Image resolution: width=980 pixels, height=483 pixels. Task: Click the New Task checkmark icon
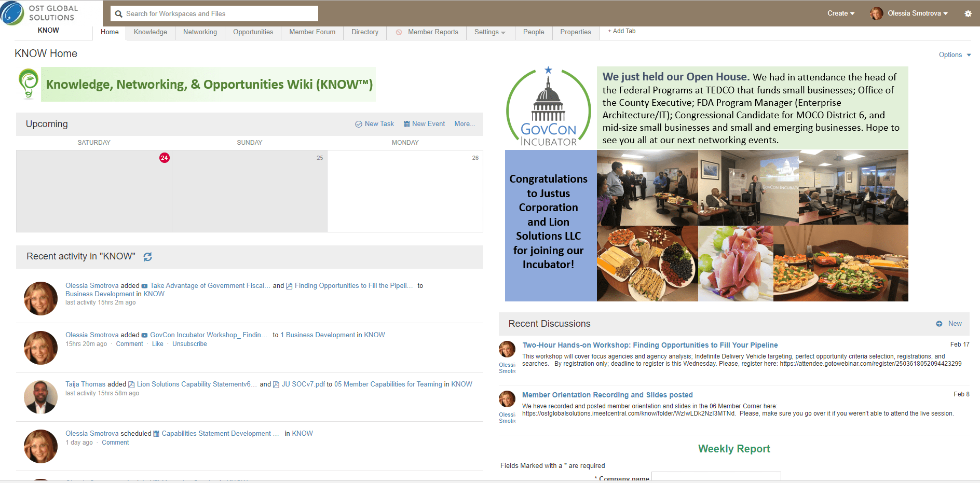358,124
